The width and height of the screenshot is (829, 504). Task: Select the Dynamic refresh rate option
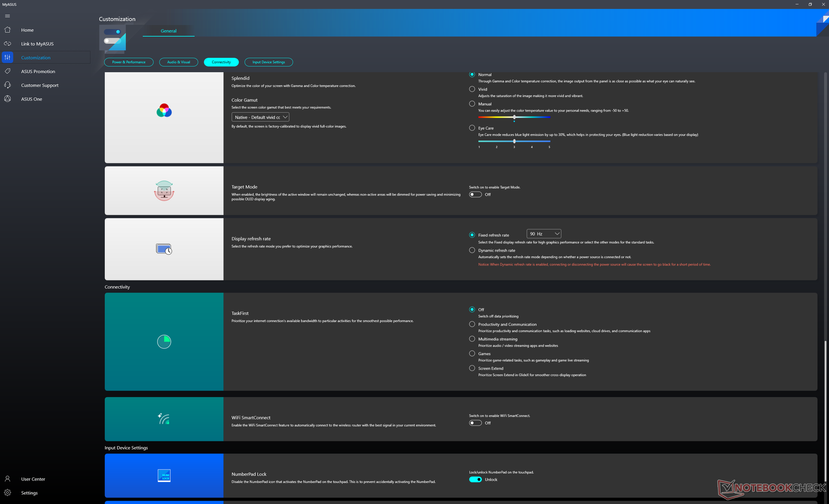coord(472,250)
